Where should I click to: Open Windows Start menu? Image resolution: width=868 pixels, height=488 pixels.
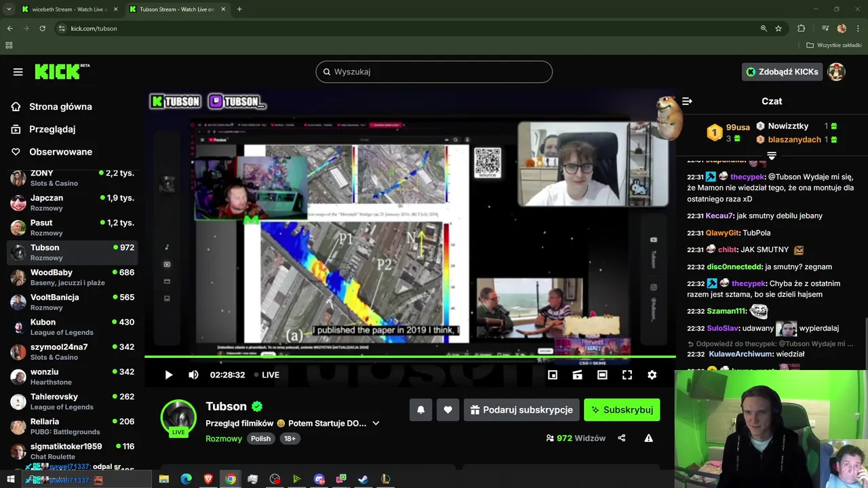coord(10,479)
